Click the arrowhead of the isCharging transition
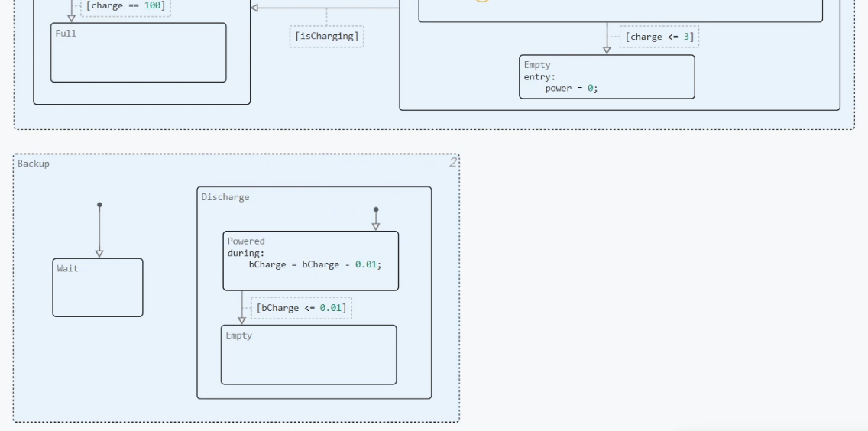Viewport: 868px width, 431px height. coord(254,8)
